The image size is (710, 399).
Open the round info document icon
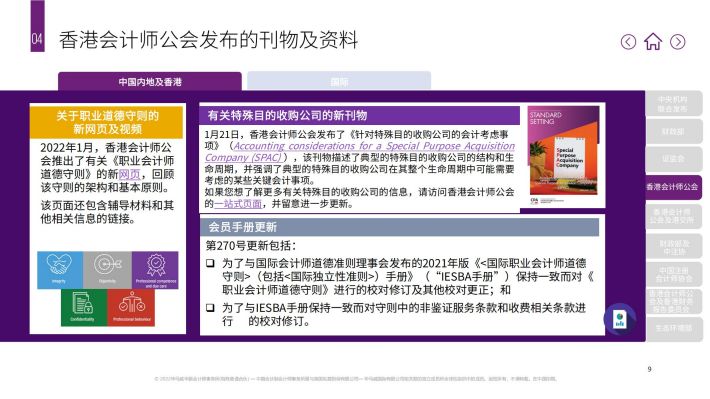point(619,319)
